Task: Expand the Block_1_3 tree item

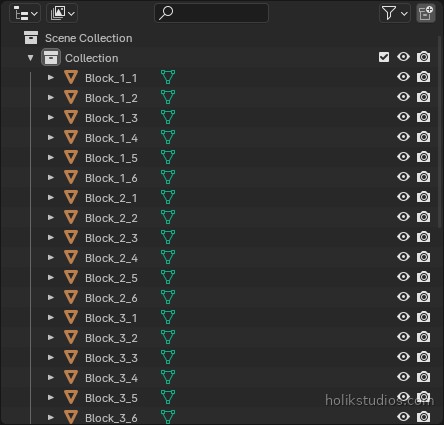Action: click(51, 117)
